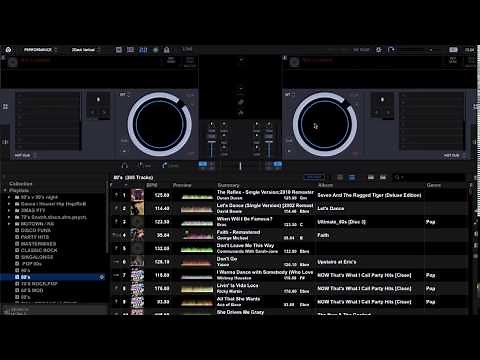Open the DISCO FUNK playlist

tap(36, 230)
